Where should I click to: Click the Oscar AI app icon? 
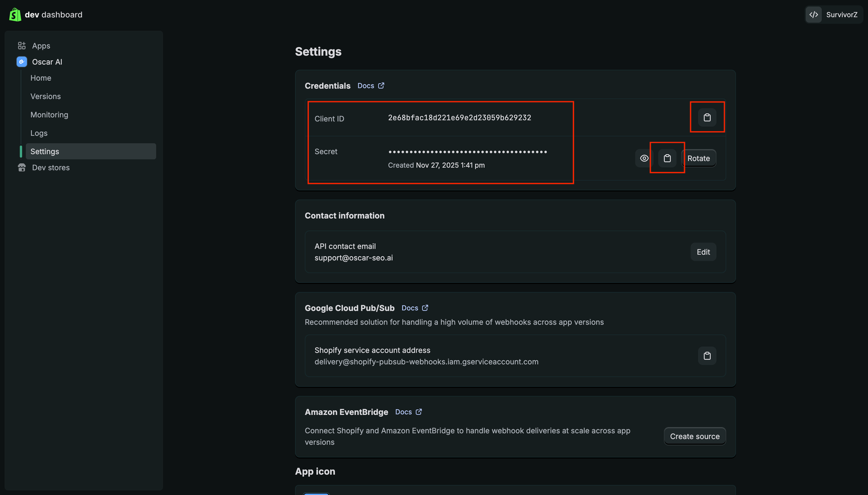click(22, 62)
